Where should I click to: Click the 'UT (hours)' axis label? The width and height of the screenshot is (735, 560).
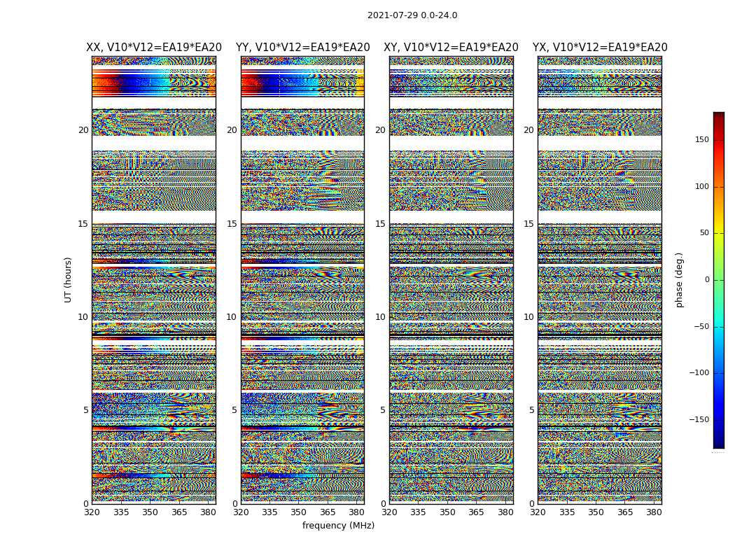click(x=68, y=280)
